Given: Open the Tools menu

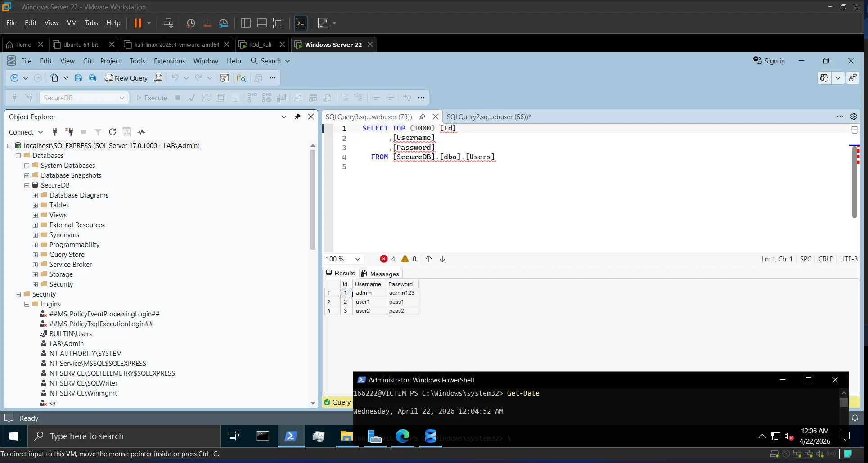Looking at the screenshot, I should [x=137, y=61].
